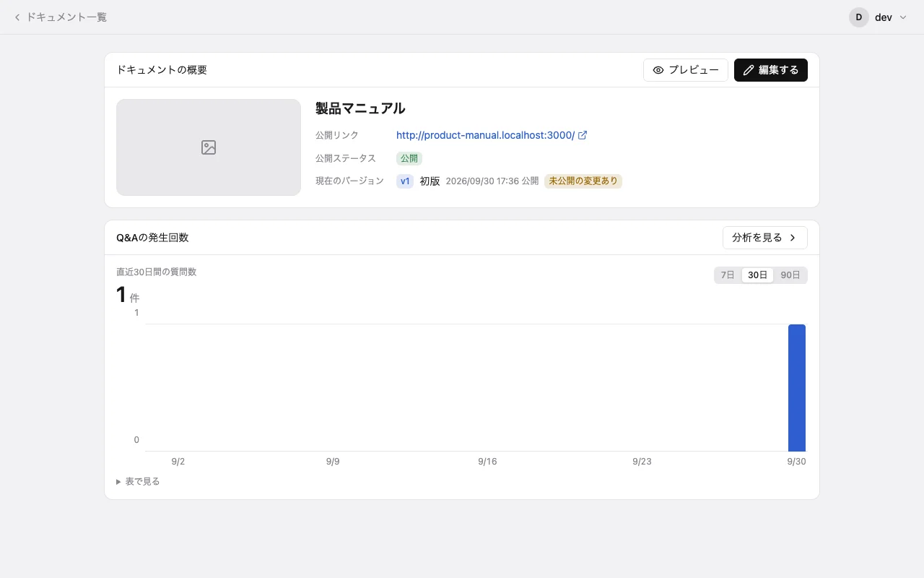Switch the chart range to 90日
The image size is (924, 578).
click(x=790, y=275)
